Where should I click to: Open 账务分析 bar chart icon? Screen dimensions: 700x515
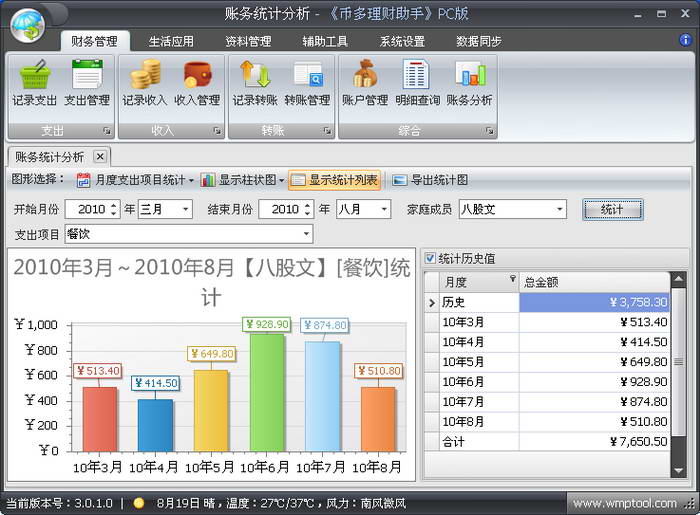coord(470,75)
